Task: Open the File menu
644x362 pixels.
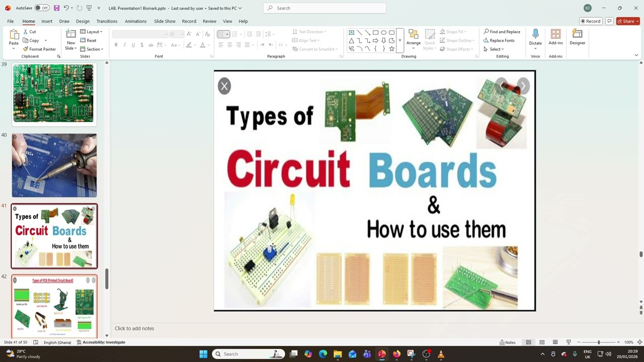Action: [x=10, y=21]
